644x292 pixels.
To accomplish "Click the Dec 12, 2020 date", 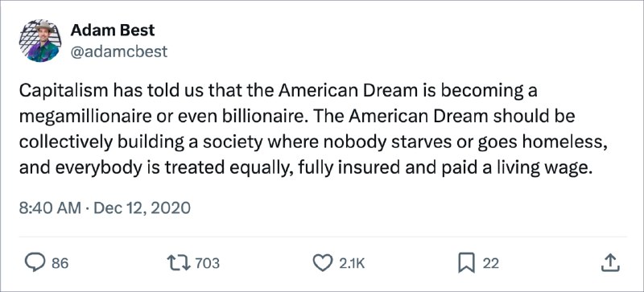I will (x=142, y=208).
